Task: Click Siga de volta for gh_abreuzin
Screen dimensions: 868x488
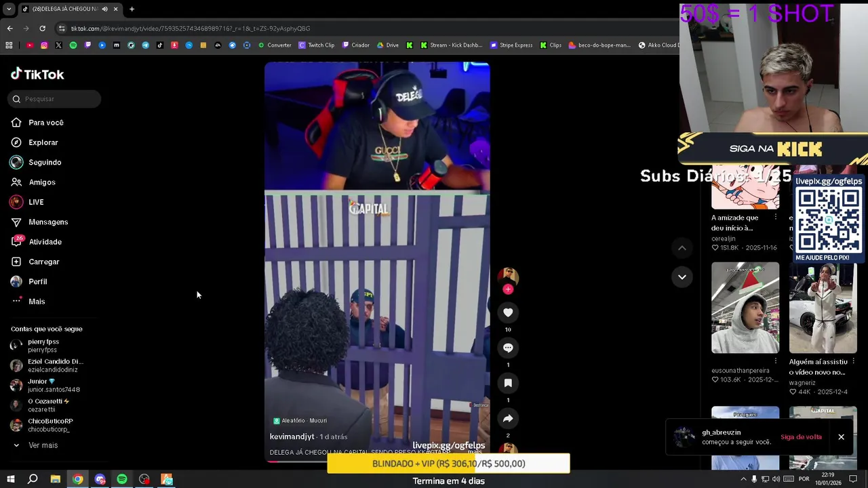Action: tap(801, 437)
